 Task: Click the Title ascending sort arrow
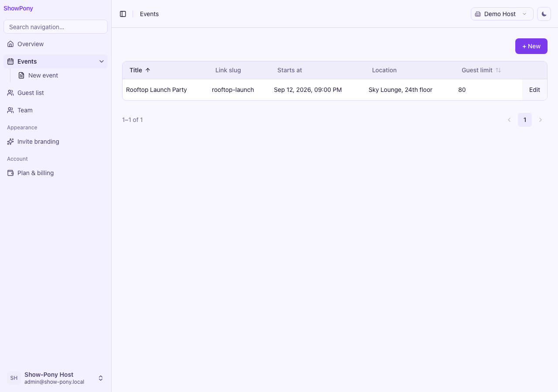(148, 70)
